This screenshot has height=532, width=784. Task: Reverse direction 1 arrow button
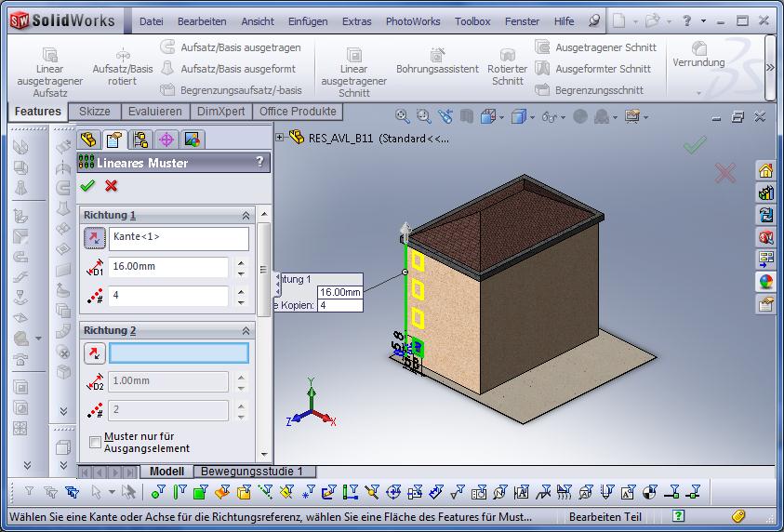94,238
